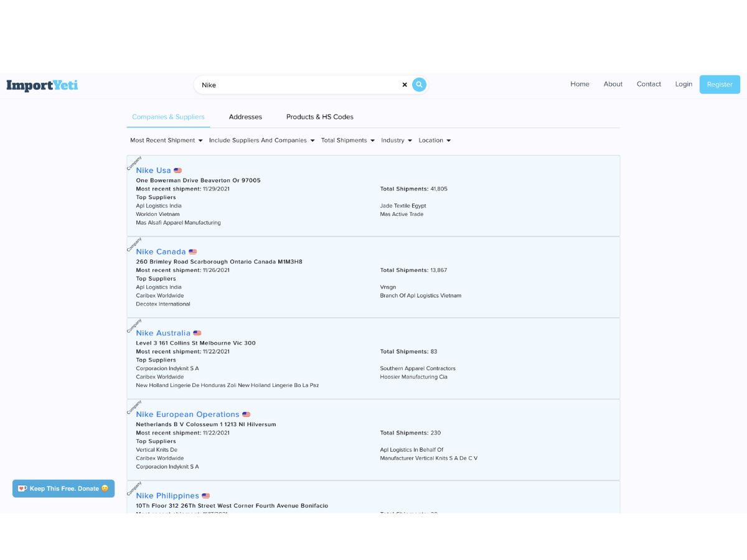The height and width of the screenshot is (560, 747).
Task: Click Branch Of Apl Logistics Vietnam text
Action: point(421,296)
